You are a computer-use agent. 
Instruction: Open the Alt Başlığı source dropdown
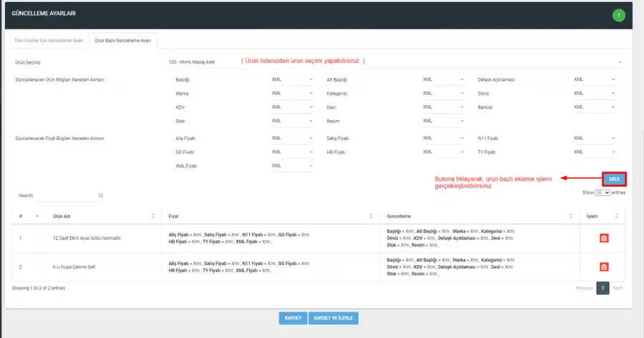(x=443, y=79)
